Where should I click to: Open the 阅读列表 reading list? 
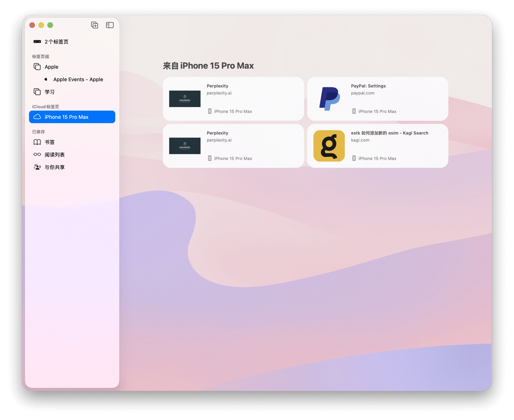(54, 155)
